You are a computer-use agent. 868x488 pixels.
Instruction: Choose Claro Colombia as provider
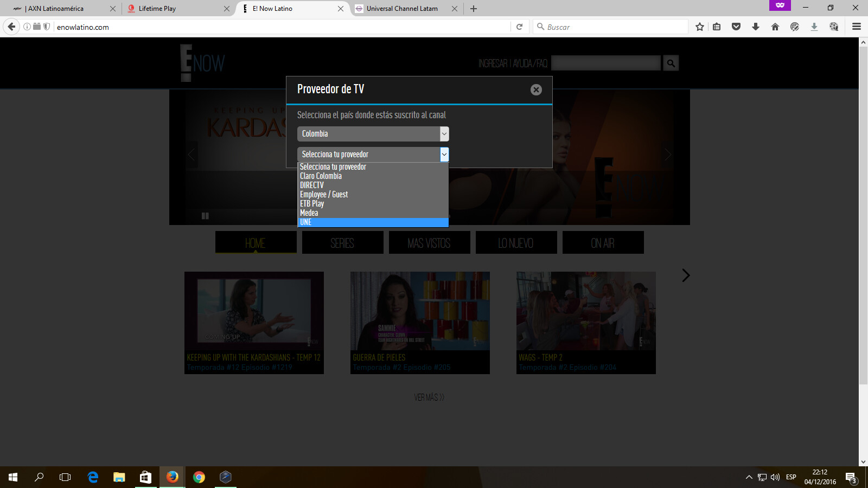373,176
